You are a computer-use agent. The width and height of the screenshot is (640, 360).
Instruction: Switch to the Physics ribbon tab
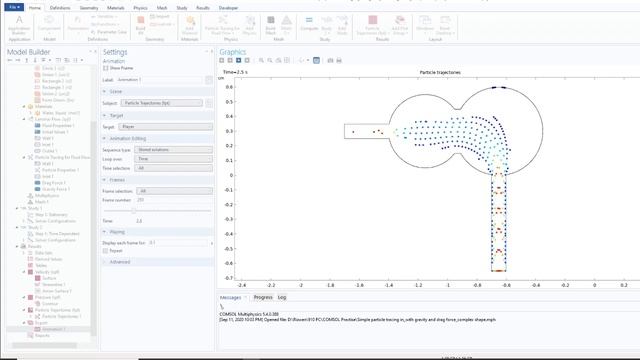140,8
